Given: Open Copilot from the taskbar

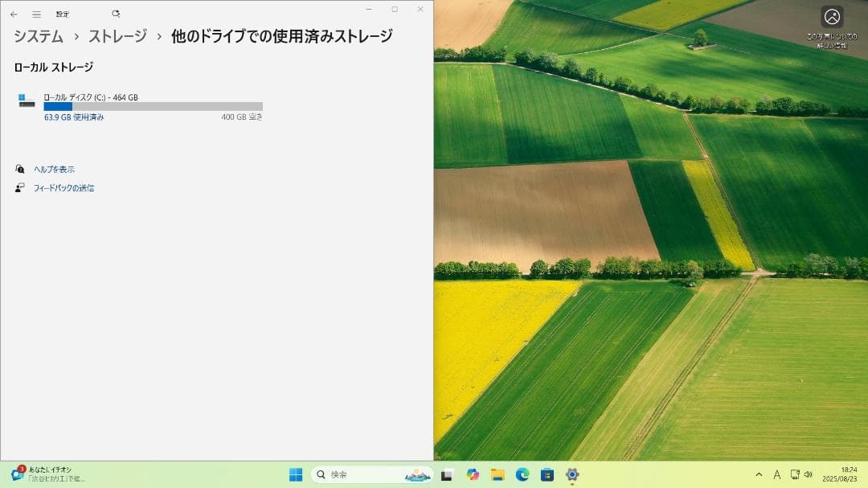Looking at the screenshot, I should (x=473, y=474).
